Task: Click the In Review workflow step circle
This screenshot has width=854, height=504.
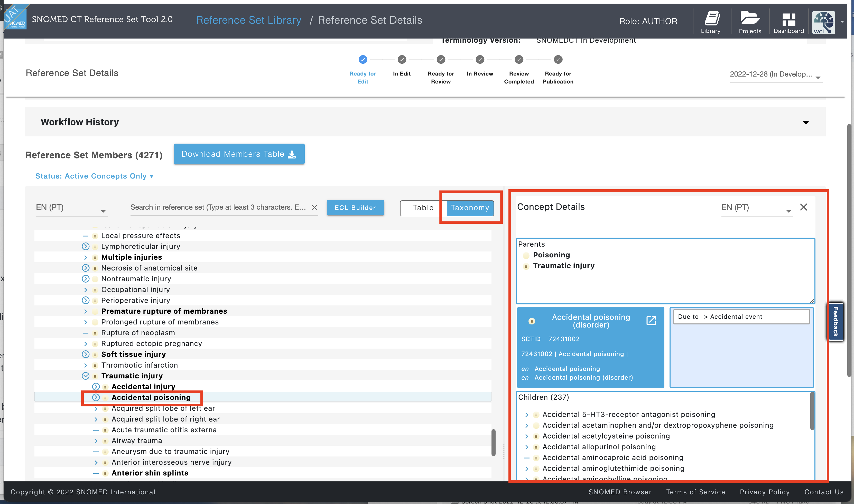Action: pyautogui.click(x=480, y=59)
